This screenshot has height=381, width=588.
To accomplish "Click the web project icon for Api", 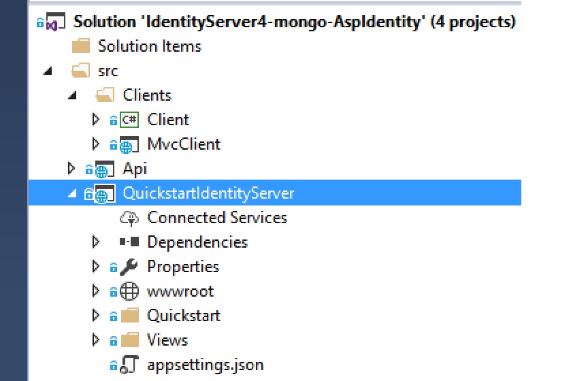I will pyautogui.click(x=105, y=169).
